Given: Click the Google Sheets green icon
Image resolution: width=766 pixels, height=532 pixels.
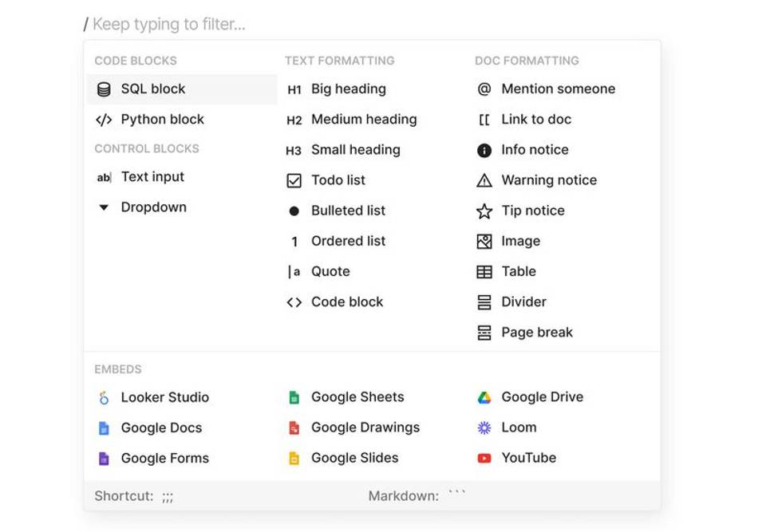Looking at the screenshot, I should pyautogui.click(x=294, y=398).
